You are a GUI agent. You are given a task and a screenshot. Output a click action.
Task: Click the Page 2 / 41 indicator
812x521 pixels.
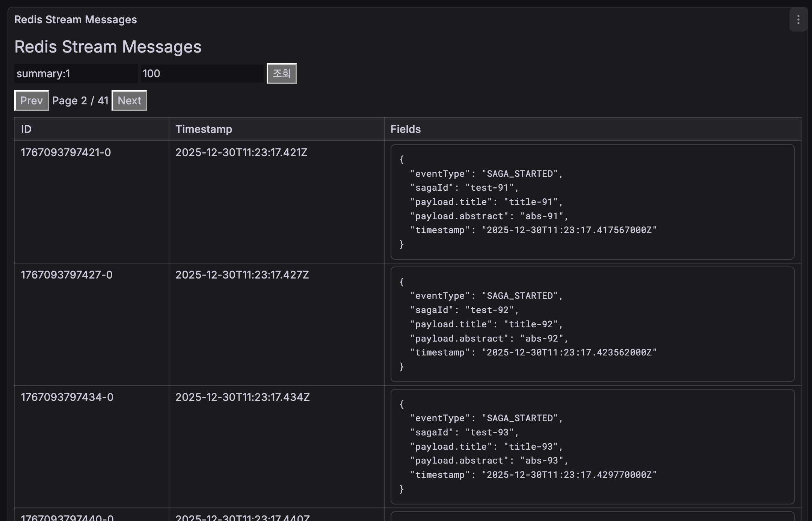click(x=80, y=101)
